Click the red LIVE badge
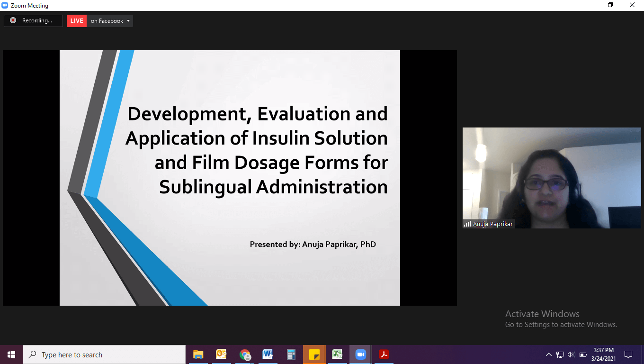 point(77,21)
